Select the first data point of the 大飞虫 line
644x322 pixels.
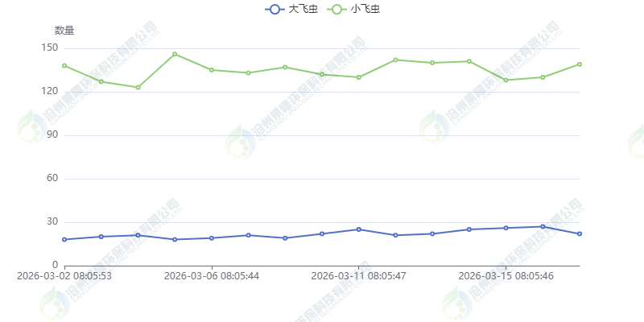click(64, 239)
